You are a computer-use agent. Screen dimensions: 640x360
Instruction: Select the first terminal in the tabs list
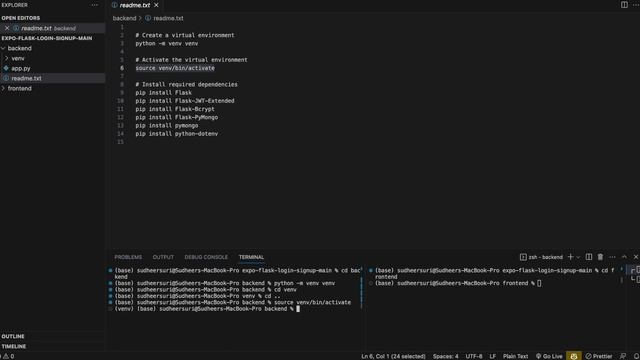pyautogui.click(x=633, y=270)
